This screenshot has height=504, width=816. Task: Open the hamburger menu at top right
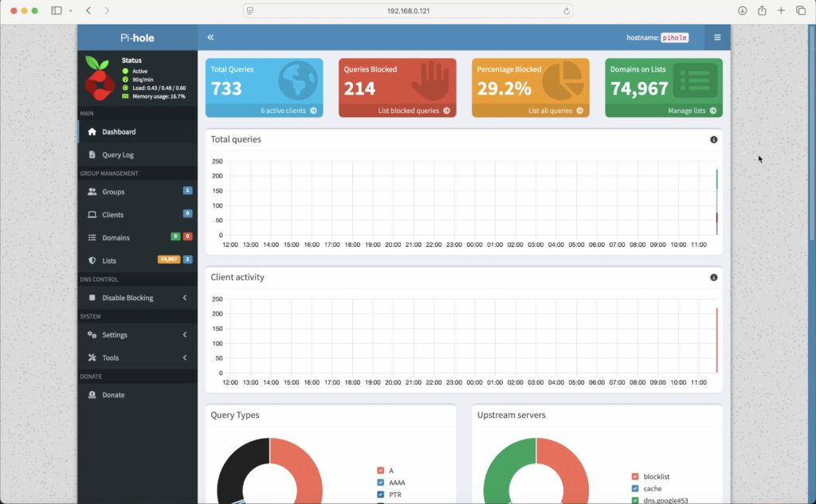[x=716, y=37]
